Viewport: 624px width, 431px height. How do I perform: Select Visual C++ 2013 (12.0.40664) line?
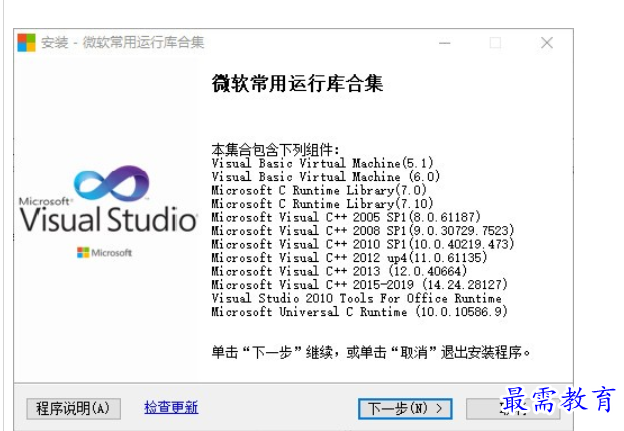[339, 271]
